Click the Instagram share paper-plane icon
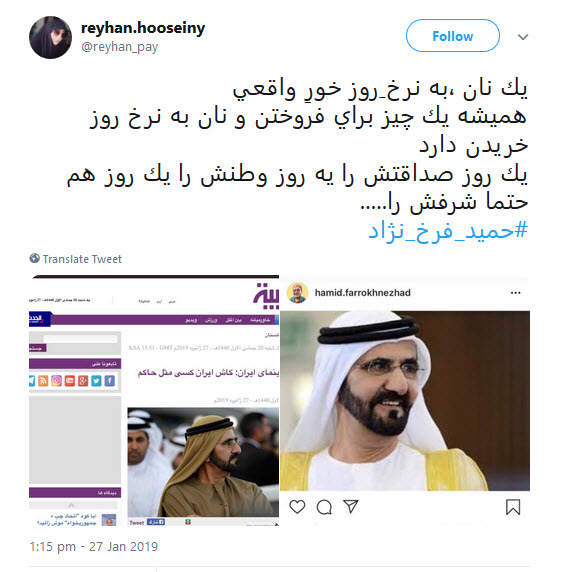562x572 pixels. [351, 506]
